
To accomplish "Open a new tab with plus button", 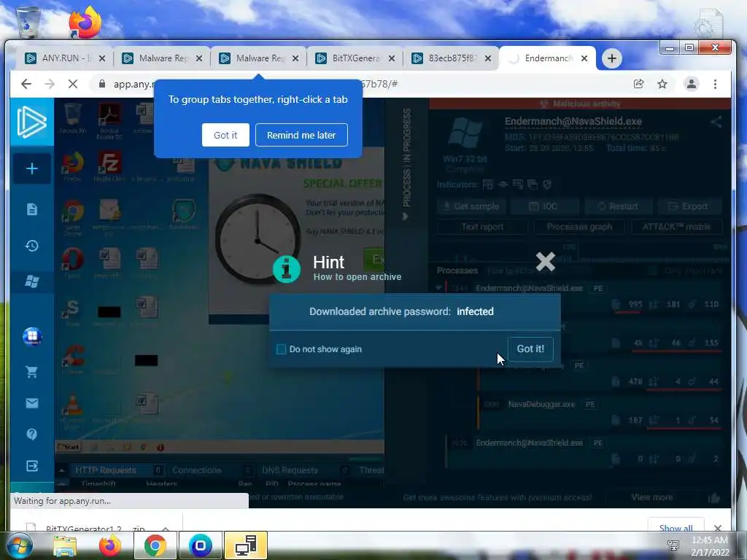I will 612,58.
